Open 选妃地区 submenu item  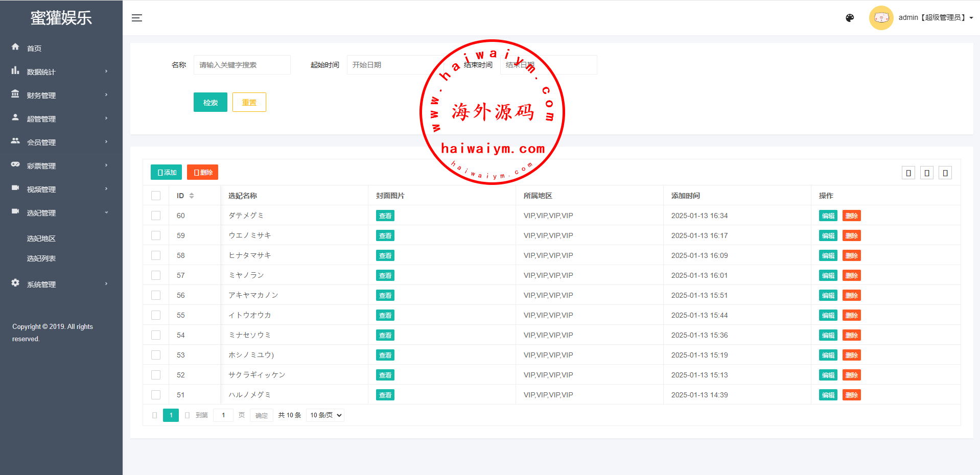[x=41, y=239]
